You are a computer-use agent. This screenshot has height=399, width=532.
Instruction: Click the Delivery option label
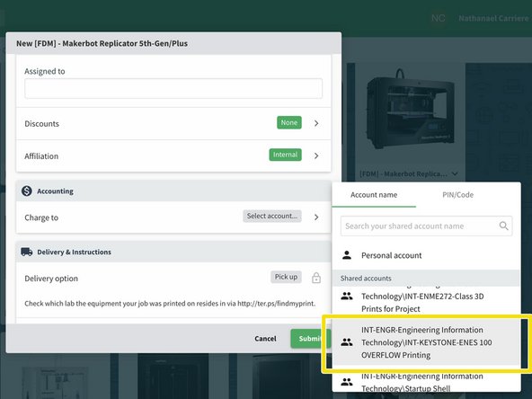pyautogui.click(x=51, y=279)
